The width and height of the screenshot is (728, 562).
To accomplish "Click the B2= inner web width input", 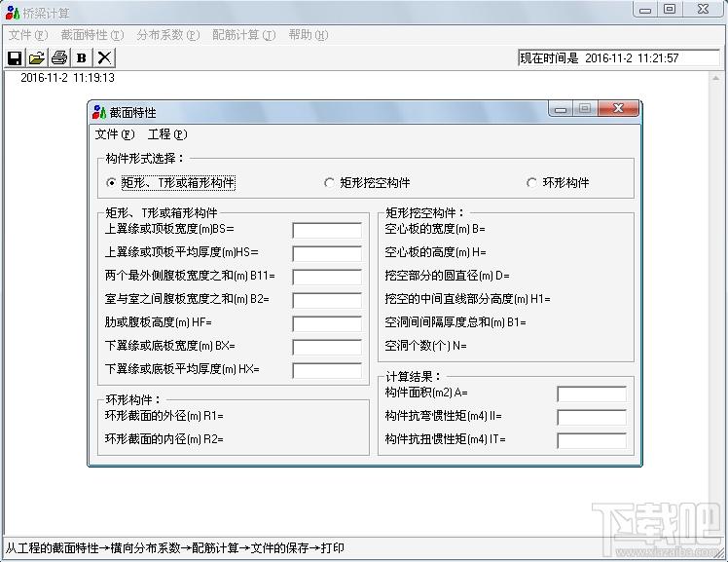I will coord(327,300).
